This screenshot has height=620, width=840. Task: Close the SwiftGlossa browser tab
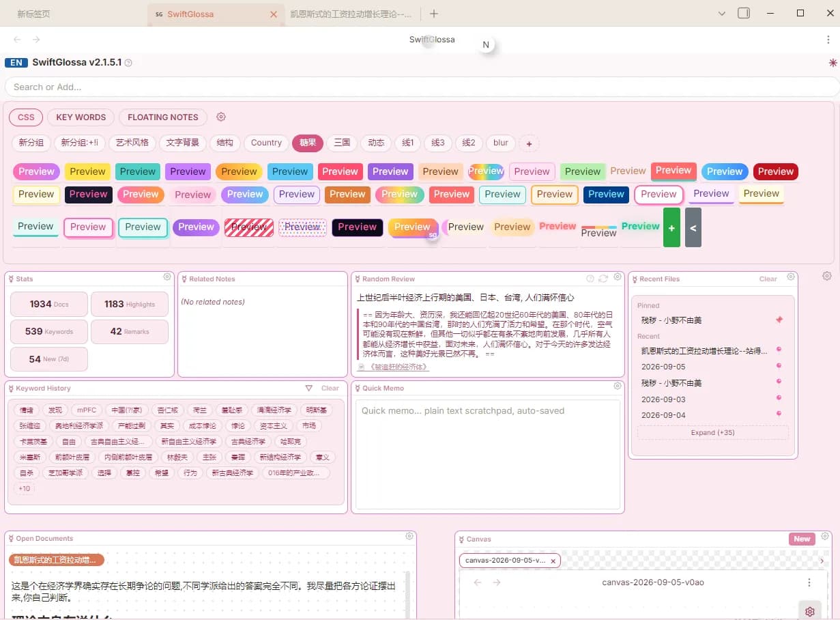(274, 14)
